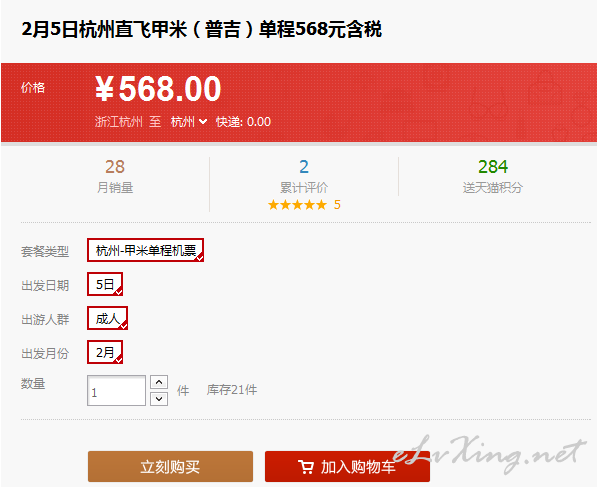Viewport: 597px width, 487px height.
Task: Click the shopping cart icon
Action: [306, 467]
